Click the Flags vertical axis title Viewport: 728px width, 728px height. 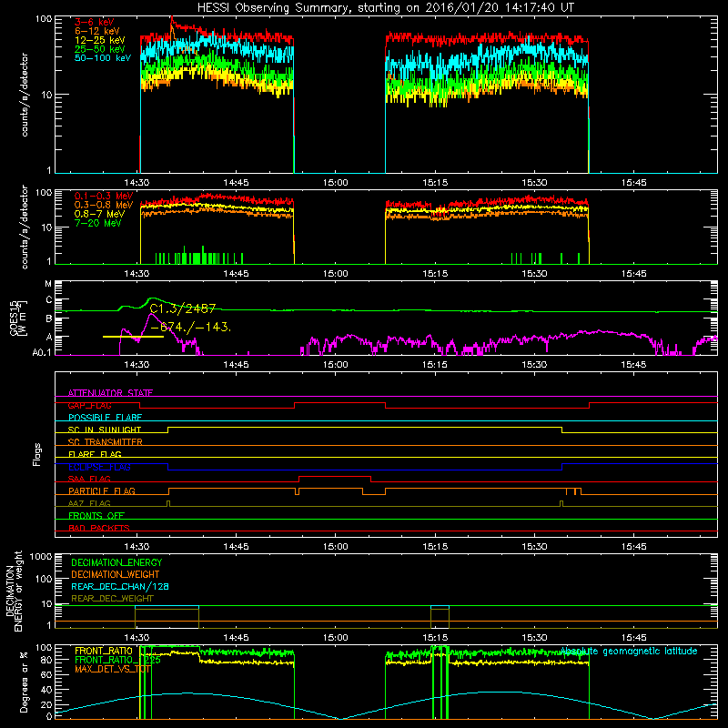[37, 454]
